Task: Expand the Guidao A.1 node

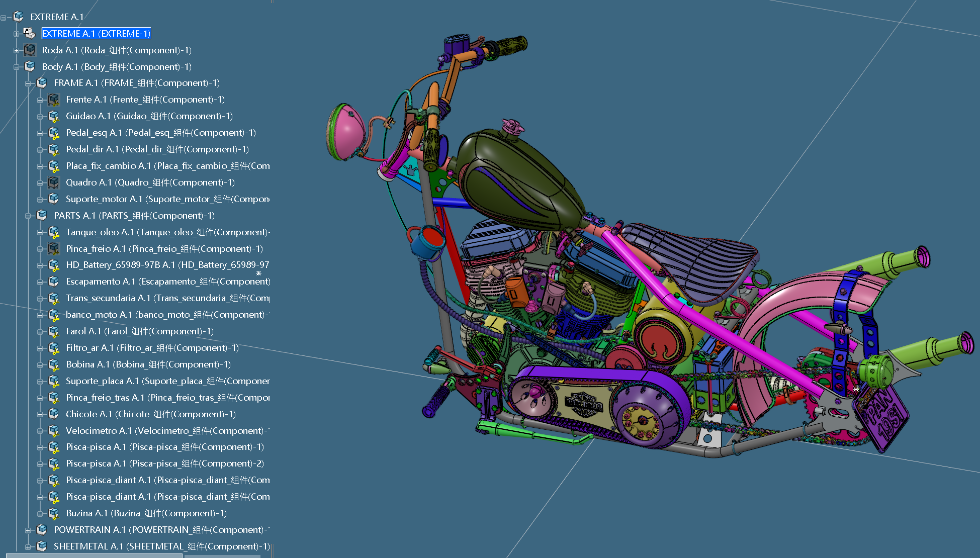Action: [40, 117]
